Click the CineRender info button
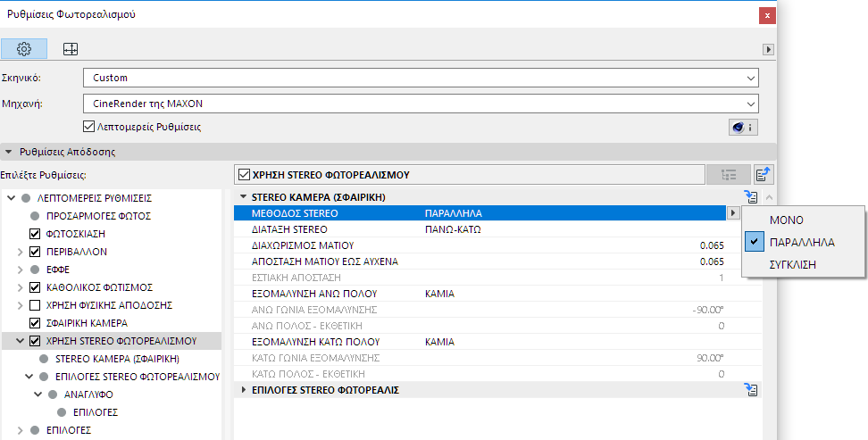 coord(743,128)
